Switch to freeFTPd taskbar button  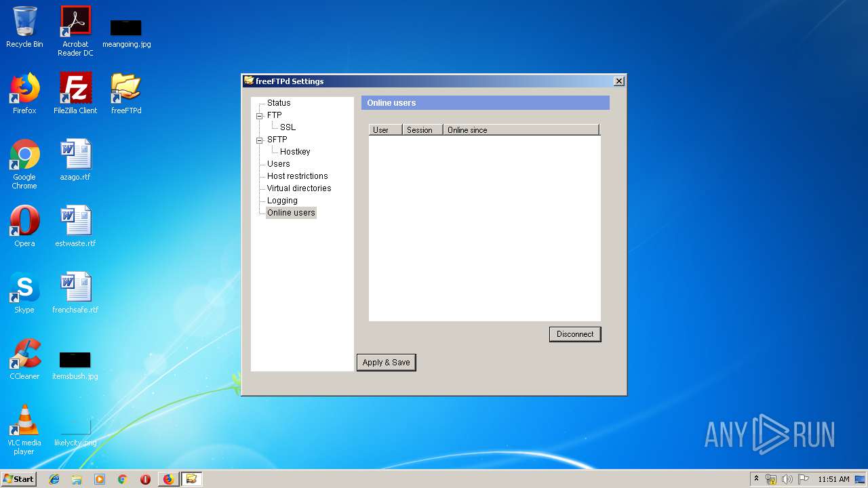point(191,479)
